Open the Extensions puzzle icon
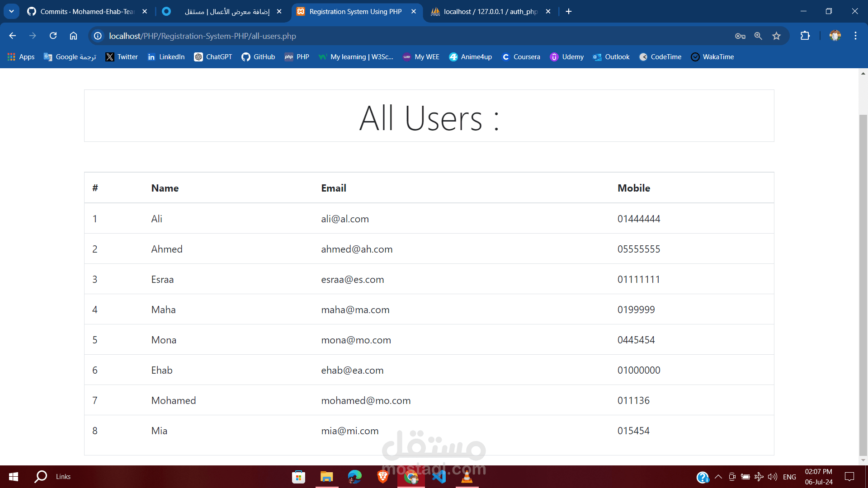 coord(805,36)
